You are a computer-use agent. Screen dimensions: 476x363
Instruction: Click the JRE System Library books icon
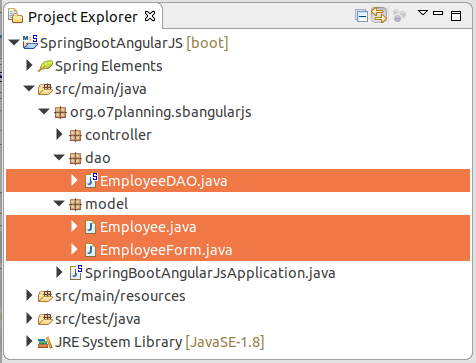(x=45, y=342)
